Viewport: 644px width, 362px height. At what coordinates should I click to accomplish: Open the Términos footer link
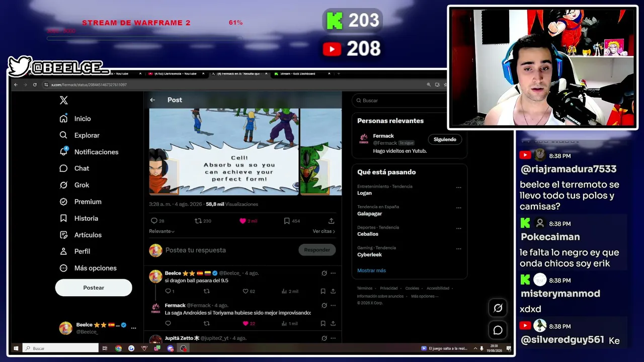click(365, 289)
